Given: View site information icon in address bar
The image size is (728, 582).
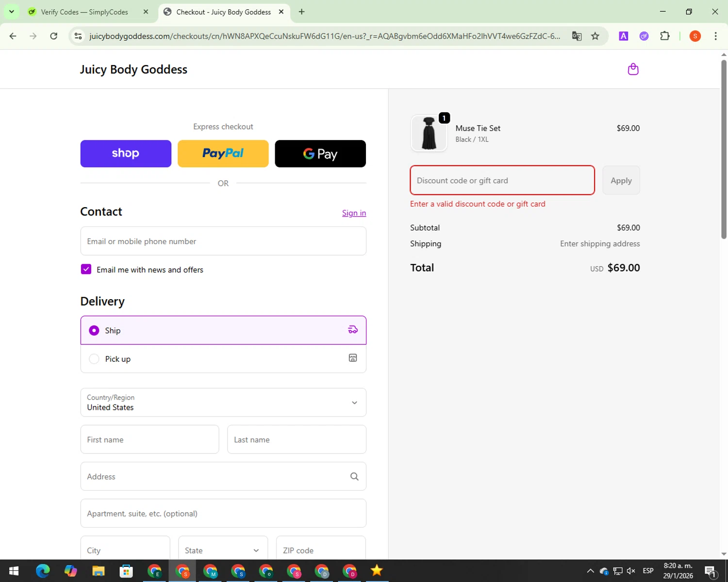Looking at the screenshot, I should coord(78,36).
